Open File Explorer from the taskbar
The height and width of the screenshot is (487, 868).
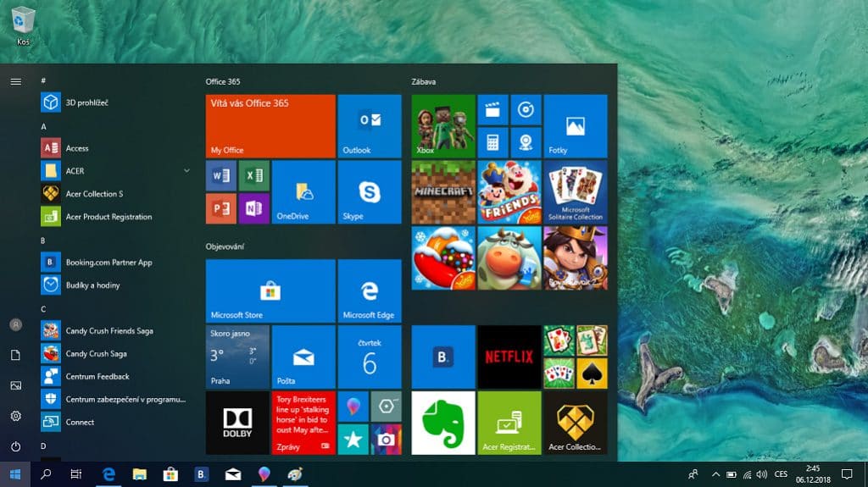tap(140, 474)
